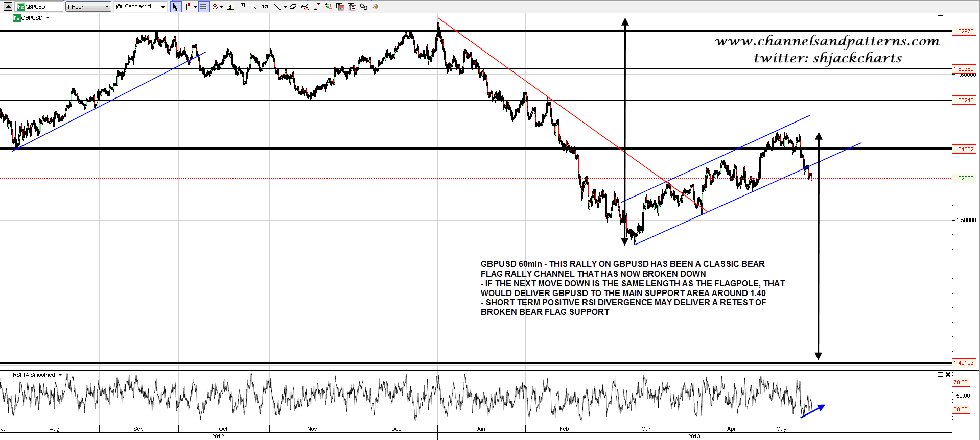This screenshot has width=980, height=440.
Task: Select the zoom magnifier tool
Action: pos(253,7)
